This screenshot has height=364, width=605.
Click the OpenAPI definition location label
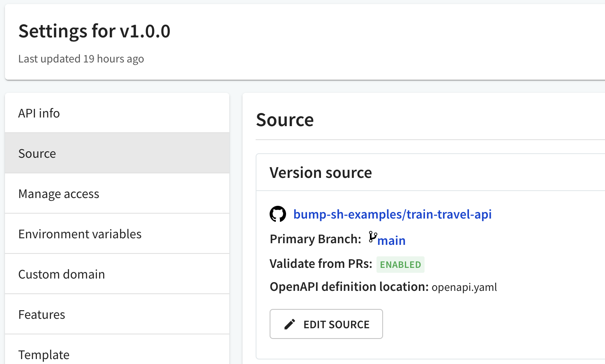[x=349, y=286]
